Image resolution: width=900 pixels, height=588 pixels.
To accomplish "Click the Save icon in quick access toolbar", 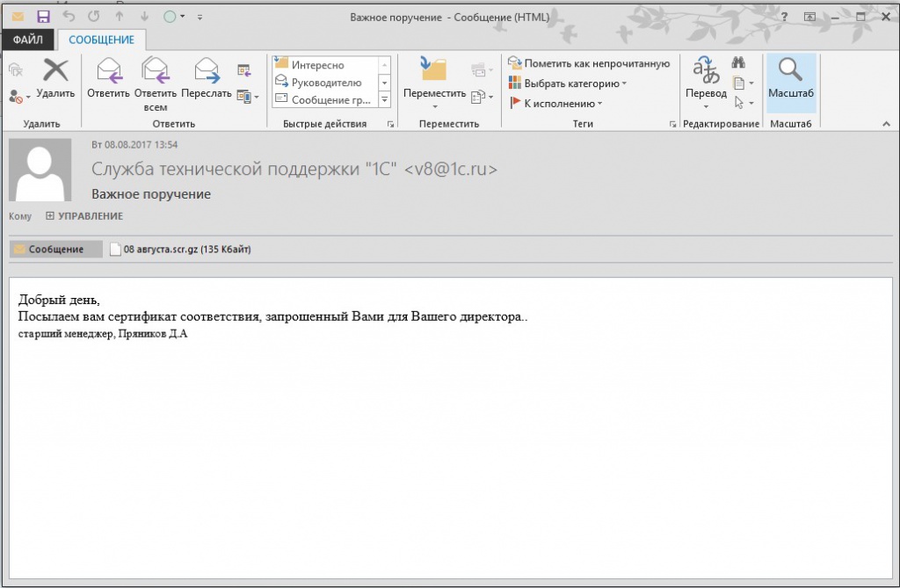I will [x=43, y=17].
